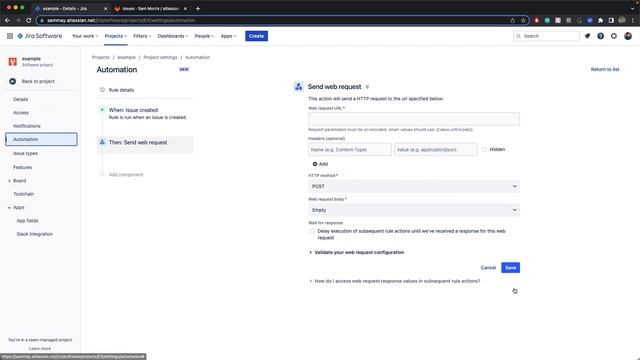Select Notifications in sidebar
Viewport: 640px width, 360px height.
tap(27, 126)
